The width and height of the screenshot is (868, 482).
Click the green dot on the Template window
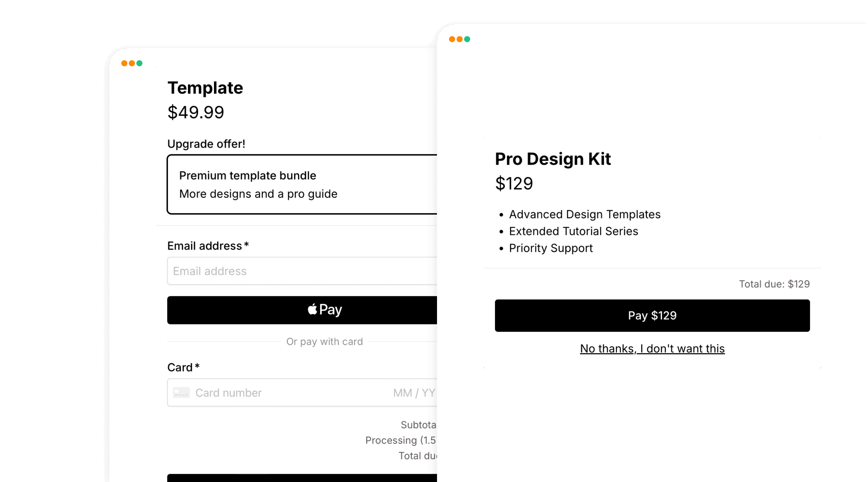click(139, 63)
